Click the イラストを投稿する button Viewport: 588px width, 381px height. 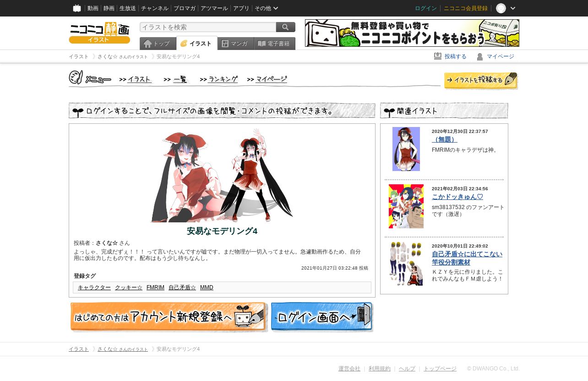coord(481,81)
